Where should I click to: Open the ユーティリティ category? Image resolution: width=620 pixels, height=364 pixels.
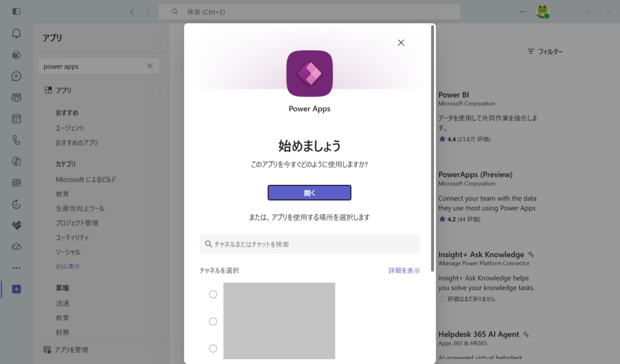click(x=72, y=238)
